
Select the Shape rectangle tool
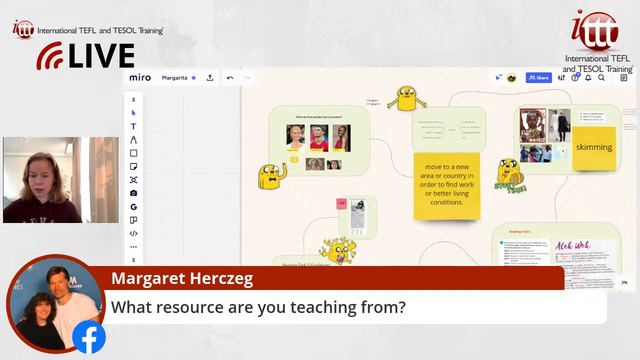(133, 153)
